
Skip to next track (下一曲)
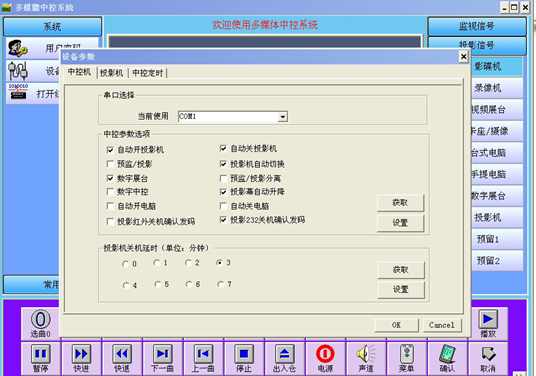click(x=163, y=354)
